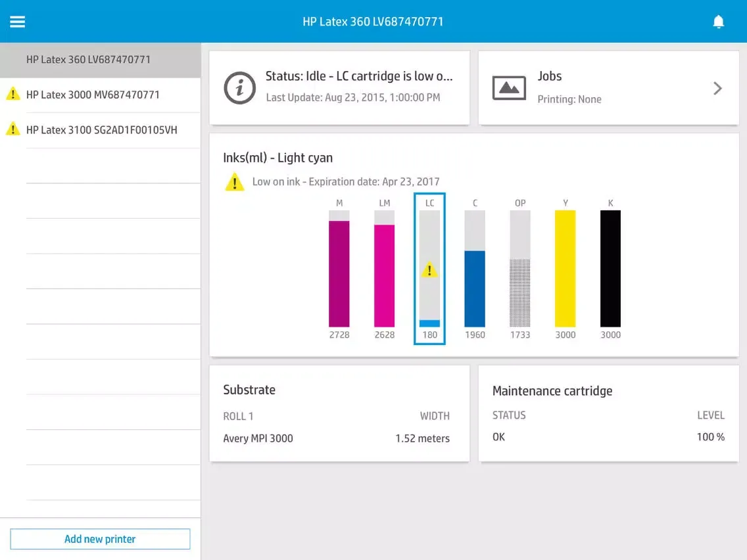Select HP Latex 3000 MV687470771 printer
Image resolution: width=747 pixels, height=560 pixels.
tap(93, 95)
